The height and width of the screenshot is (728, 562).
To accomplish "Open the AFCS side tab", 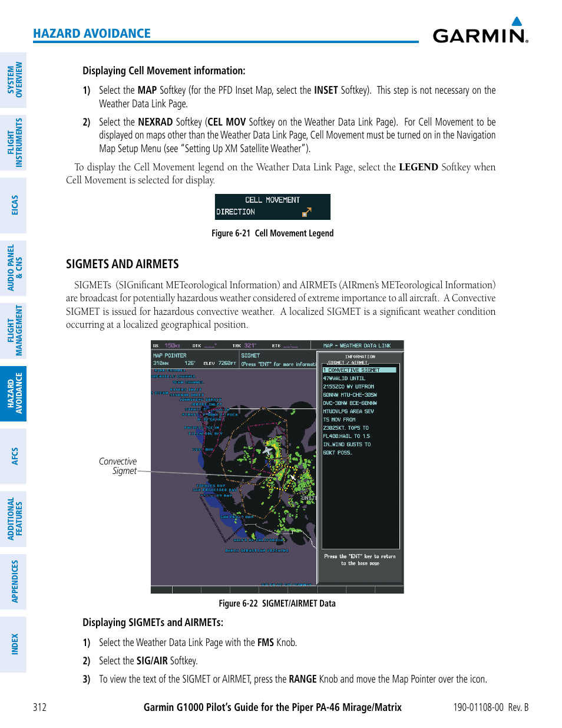I will click(x=13, y=456).
